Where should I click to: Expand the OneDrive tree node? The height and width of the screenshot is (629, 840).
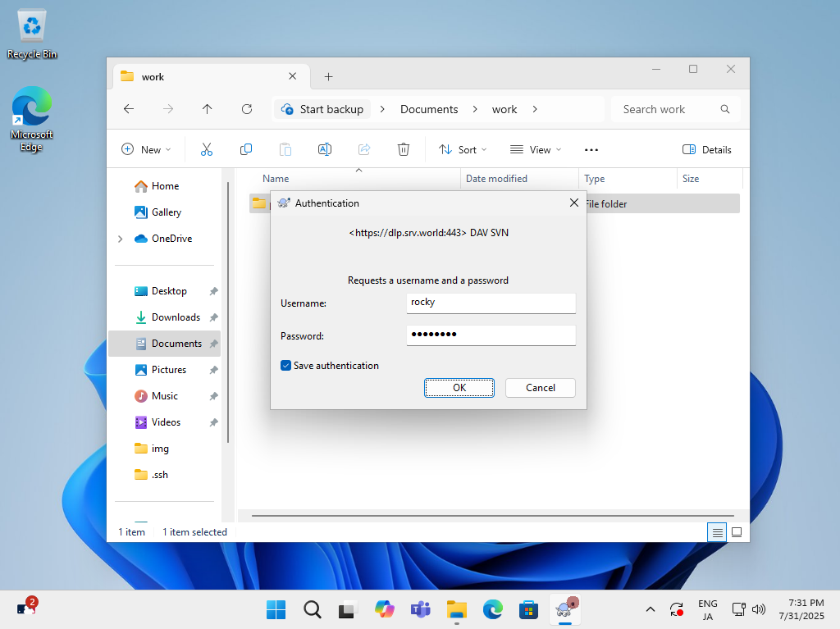point(120,239)
